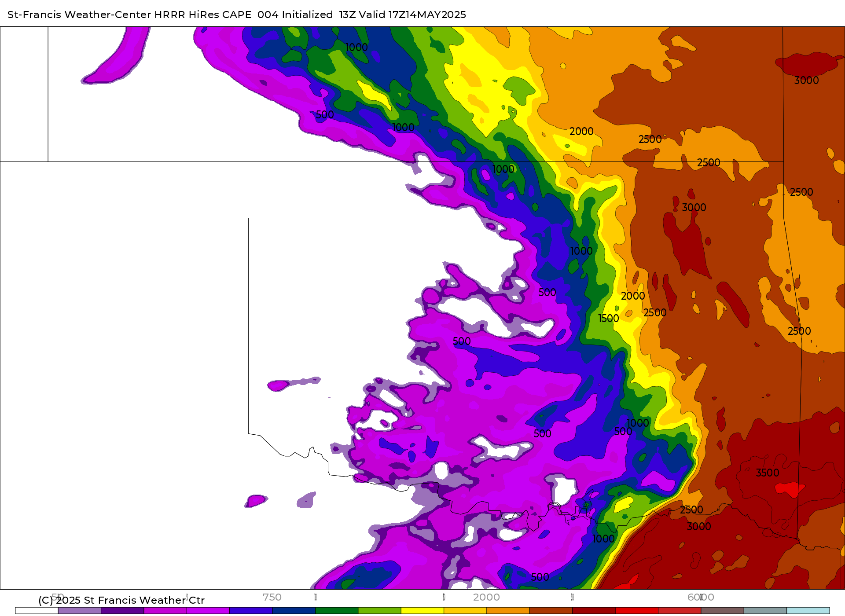
Task: Choose golden amber swatch right of yellow
Action: (x=465, y=611)
